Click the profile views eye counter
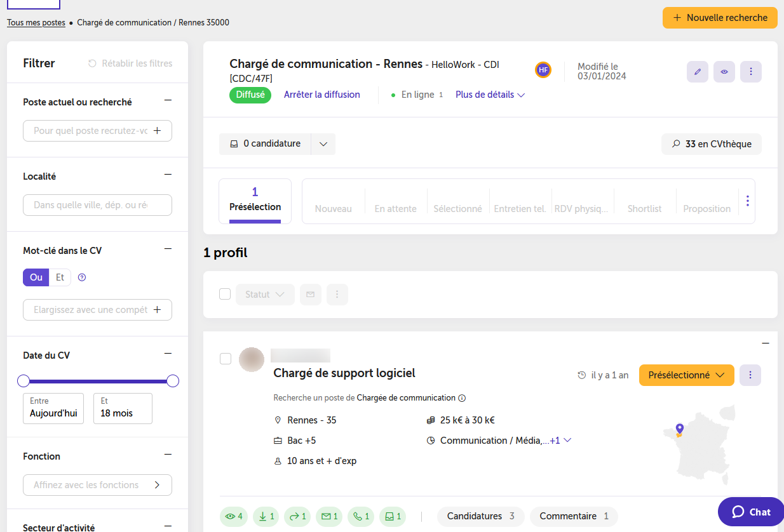 coord(234,517)
